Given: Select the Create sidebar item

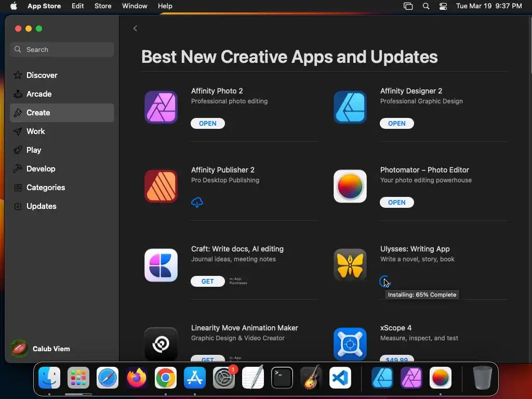Looking at the screenshot, I should (62, 113).
